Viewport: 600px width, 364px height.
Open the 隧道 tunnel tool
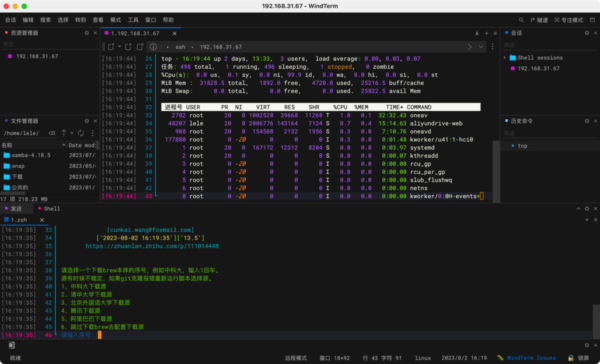(538, 20)
